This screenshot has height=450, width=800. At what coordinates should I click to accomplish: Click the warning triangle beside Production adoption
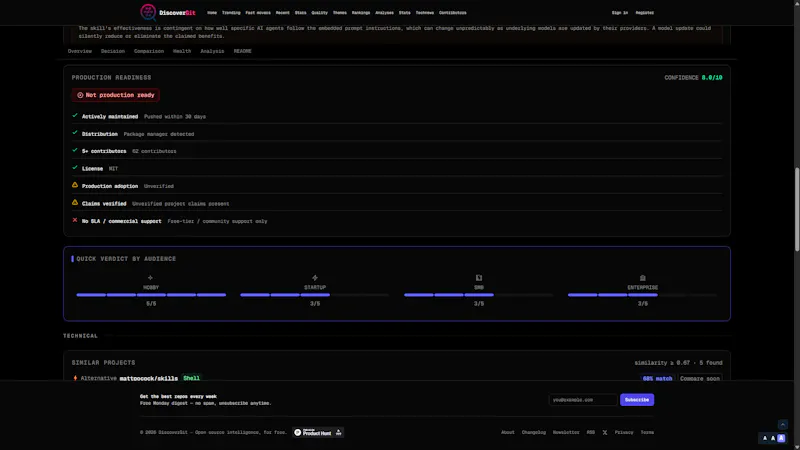point(75,185)
